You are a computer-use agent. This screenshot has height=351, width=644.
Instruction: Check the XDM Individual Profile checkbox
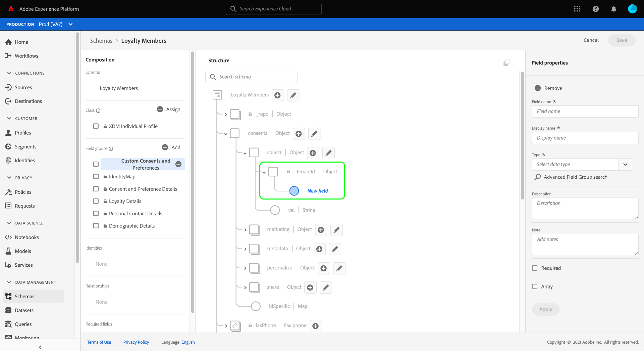point(96,126)
